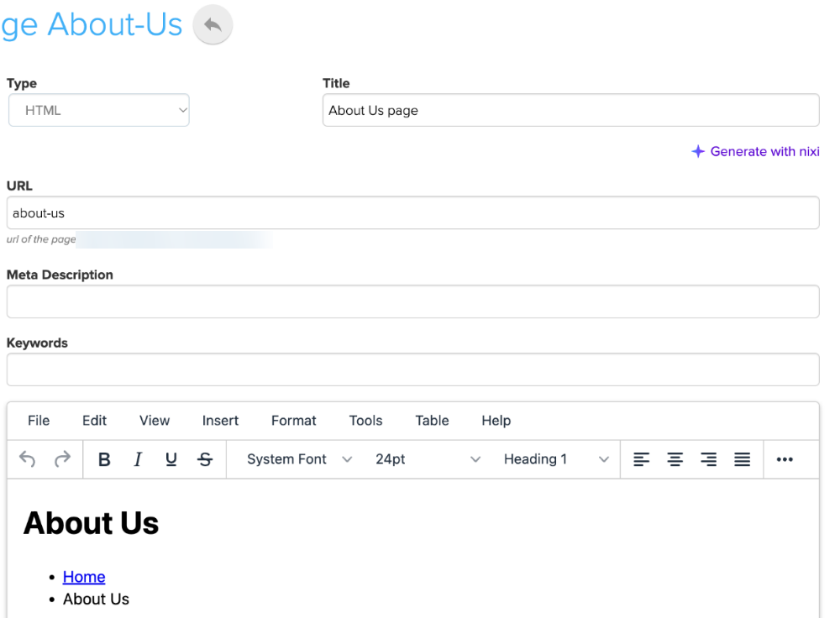Click the About-Us page title text

pyautogui.click(x=91, y=24)
